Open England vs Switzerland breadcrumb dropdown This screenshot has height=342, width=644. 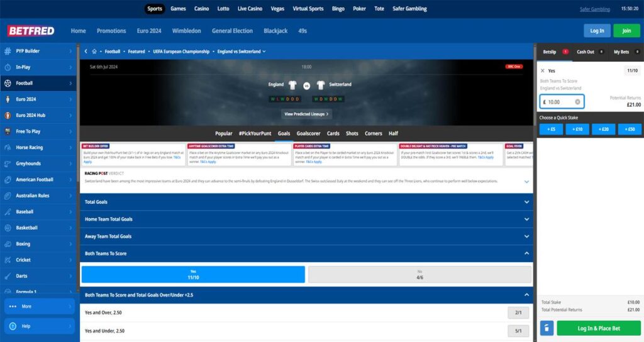[x=241, y=52]
